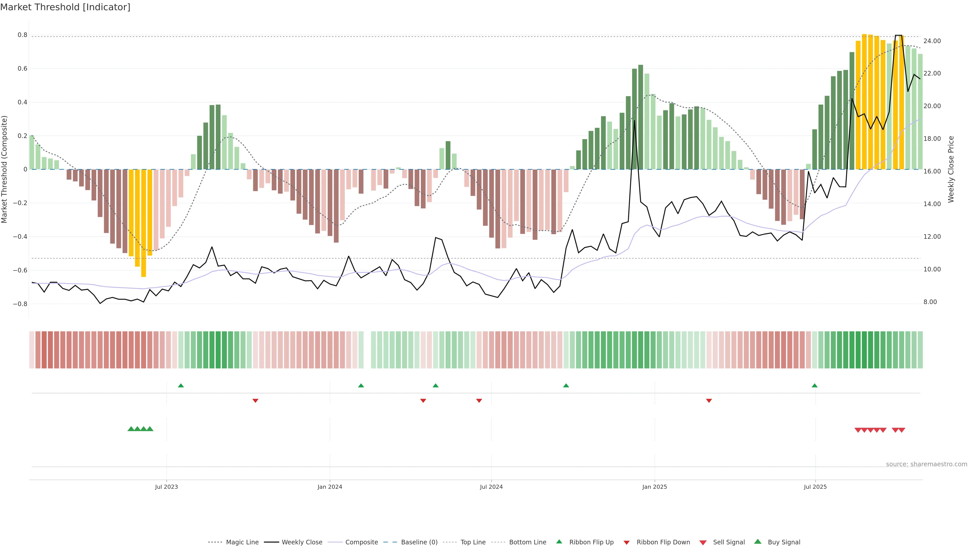Hide the Top Line legend series
The image size is (980, 551).
click(x=473, y=542)
